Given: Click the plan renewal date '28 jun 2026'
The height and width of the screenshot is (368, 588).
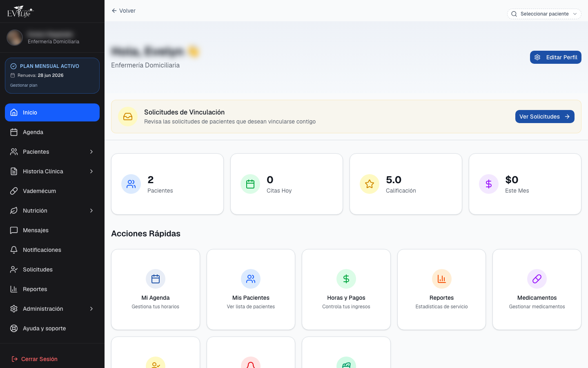Looking at the screenshot, I should 51,75.
